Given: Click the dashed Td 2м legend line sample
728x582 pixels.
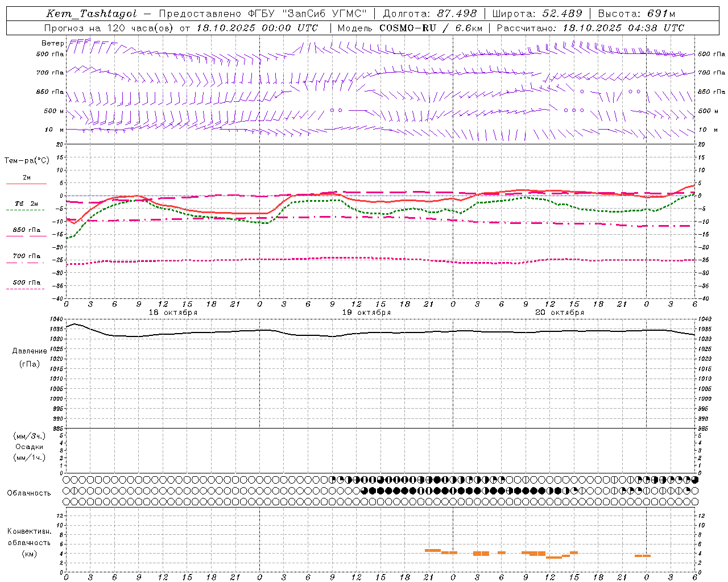Looking at the screenshot, I should pos(25,210).
